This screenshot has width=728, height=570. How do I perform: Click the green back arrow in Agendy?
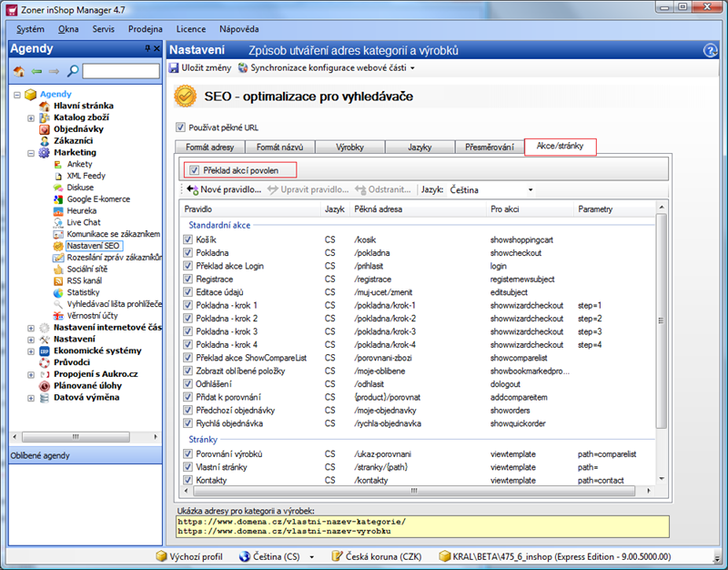pos(36,71)
